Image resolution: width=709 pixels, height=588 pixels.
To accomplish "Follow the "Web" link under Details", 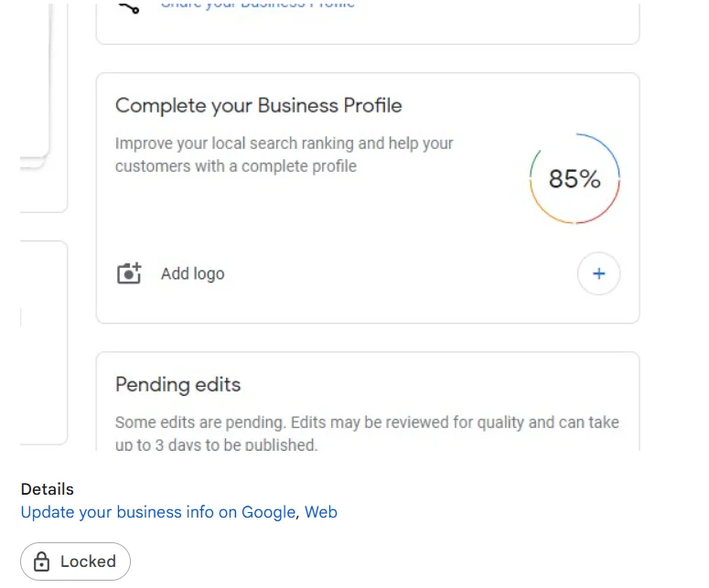I will click(x=321, y=512).
